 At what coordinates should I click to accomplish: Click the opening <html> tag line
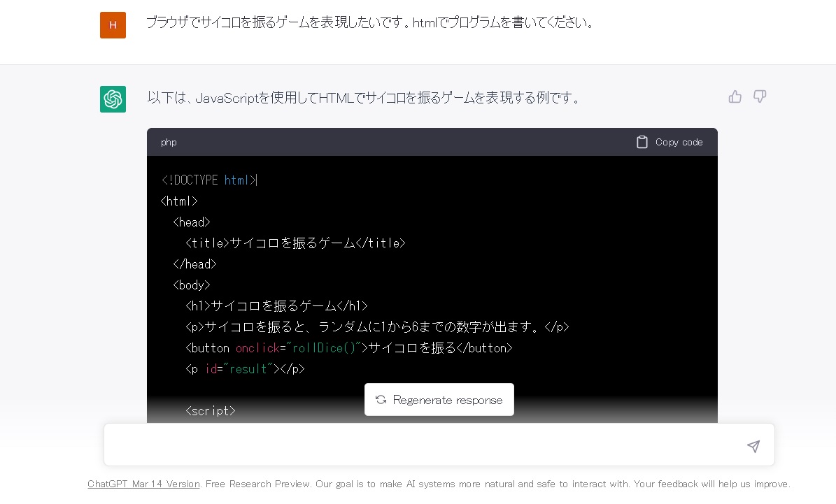pyautogui.click(x=179, y=201)
